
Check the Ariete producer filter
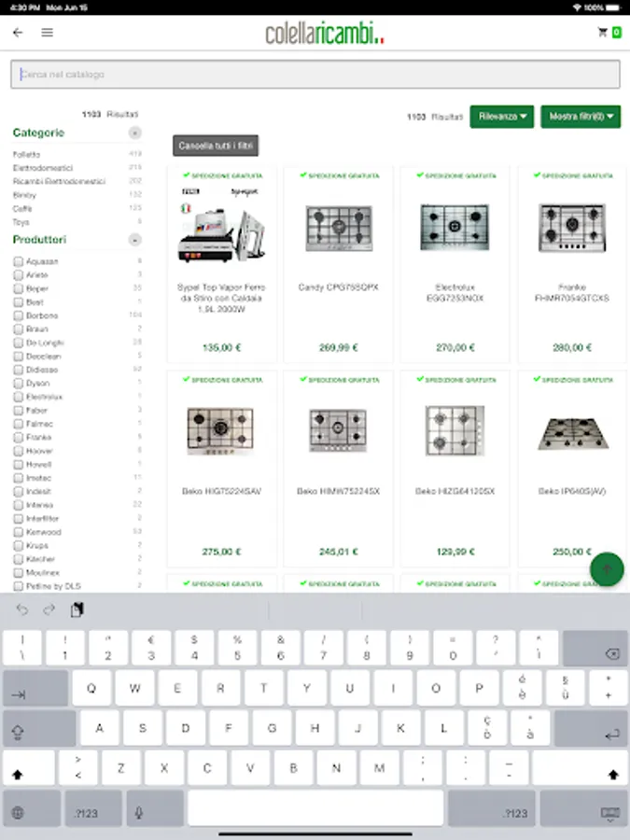tap(19, 274)
